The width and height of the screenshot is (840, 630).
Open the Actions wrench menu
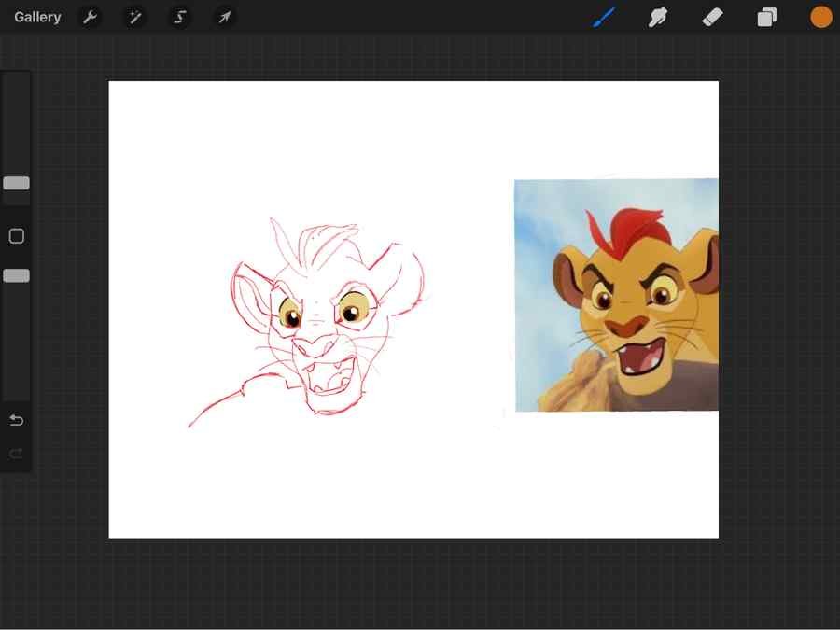(x=90, y=17)
